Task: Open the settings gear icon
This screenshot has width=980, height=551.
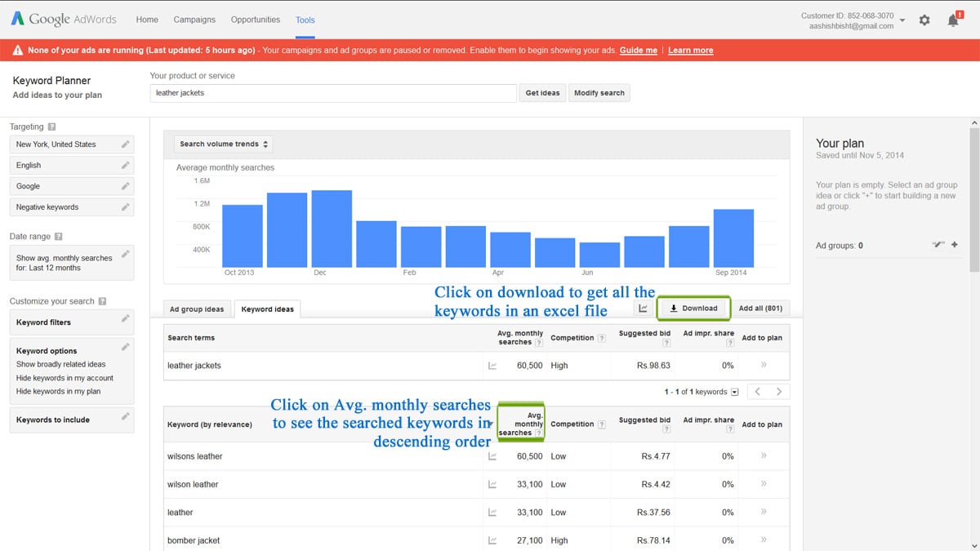Action: [924, 20]
